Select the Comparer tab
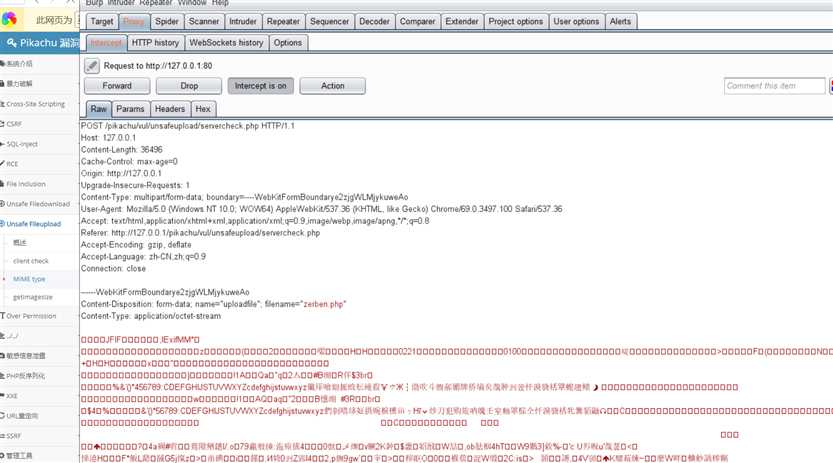This screenshot has height=463, width=833. [x=417, y=21]
